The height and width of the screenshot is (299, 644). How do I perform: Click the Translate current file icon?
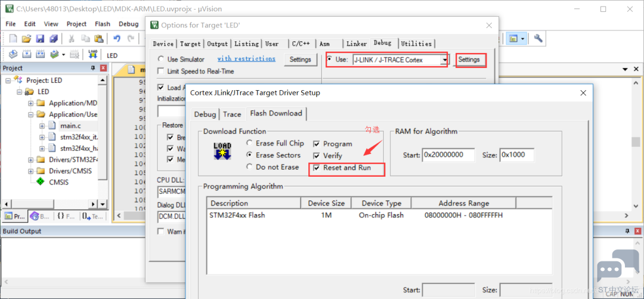(13, 54)
